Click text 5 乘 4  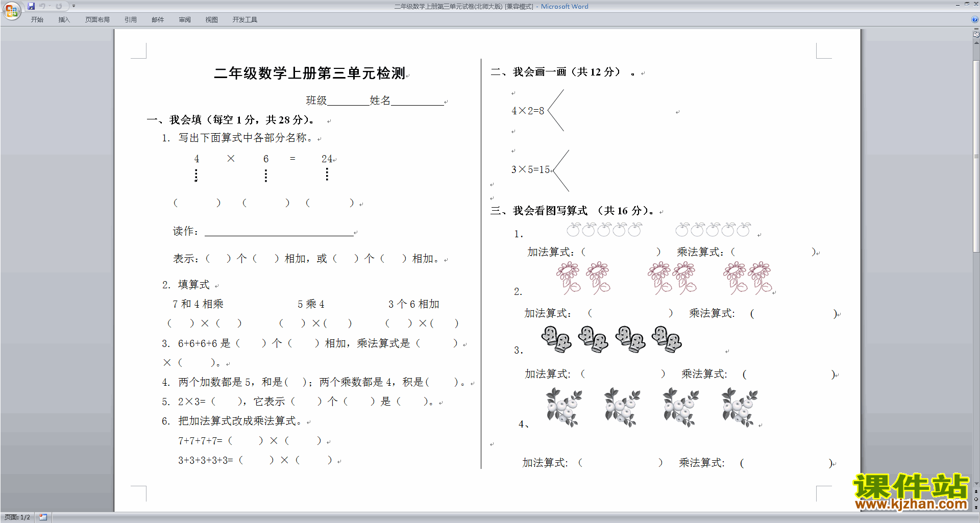pyautogui.click(x=311, y=304)
